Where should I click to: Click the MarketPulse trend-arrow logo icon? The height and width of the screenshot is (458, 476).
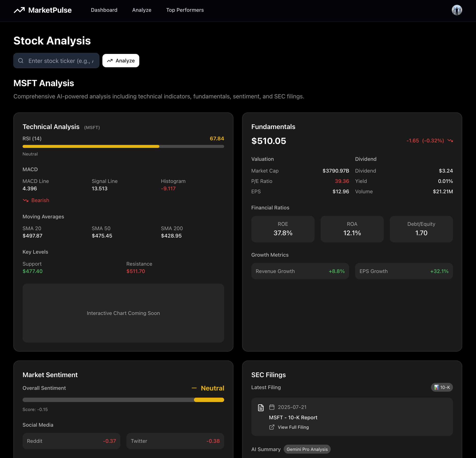coord(19,10)
